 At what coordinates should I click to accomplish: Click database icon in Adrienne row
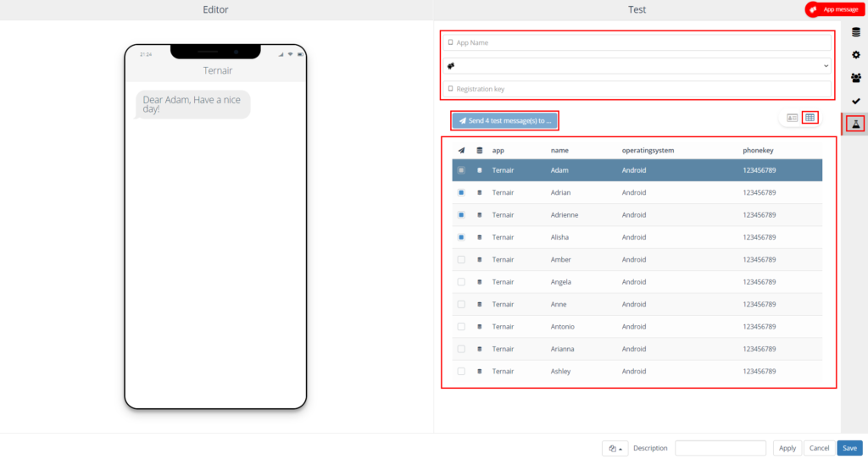coord(480,215)
